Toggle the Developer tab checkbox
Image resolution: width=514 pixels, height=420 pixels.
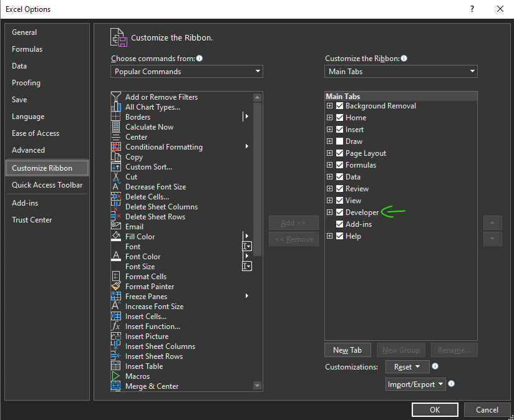pyautogui.click(x=339, y=212)
